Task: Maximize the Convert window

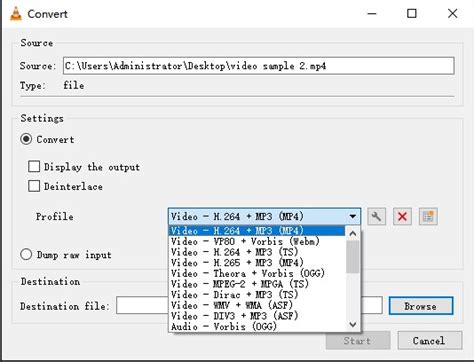Action: tap(412, 14)
